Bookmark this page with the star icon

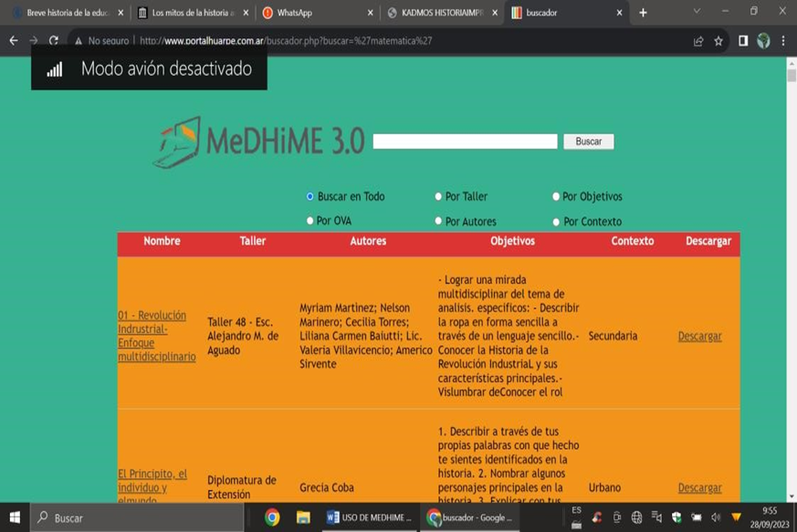718,41
